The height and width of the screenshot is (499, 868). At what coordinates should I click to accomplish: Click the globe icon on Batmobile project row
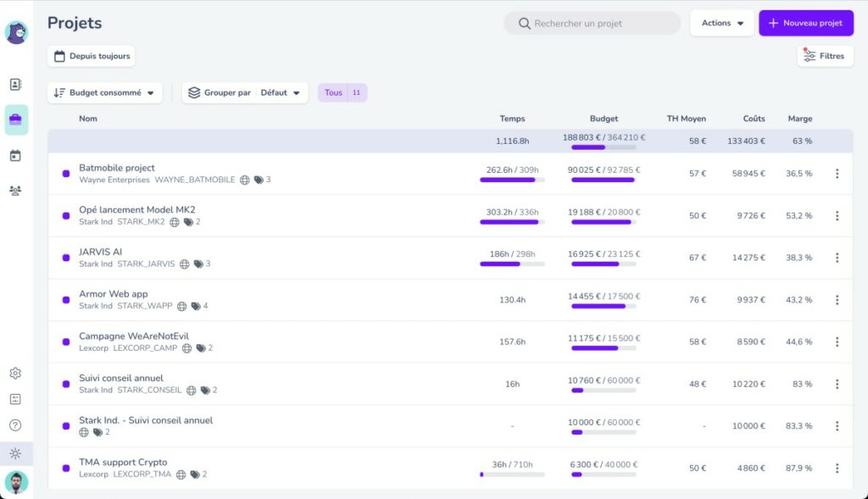coord(245,180)
